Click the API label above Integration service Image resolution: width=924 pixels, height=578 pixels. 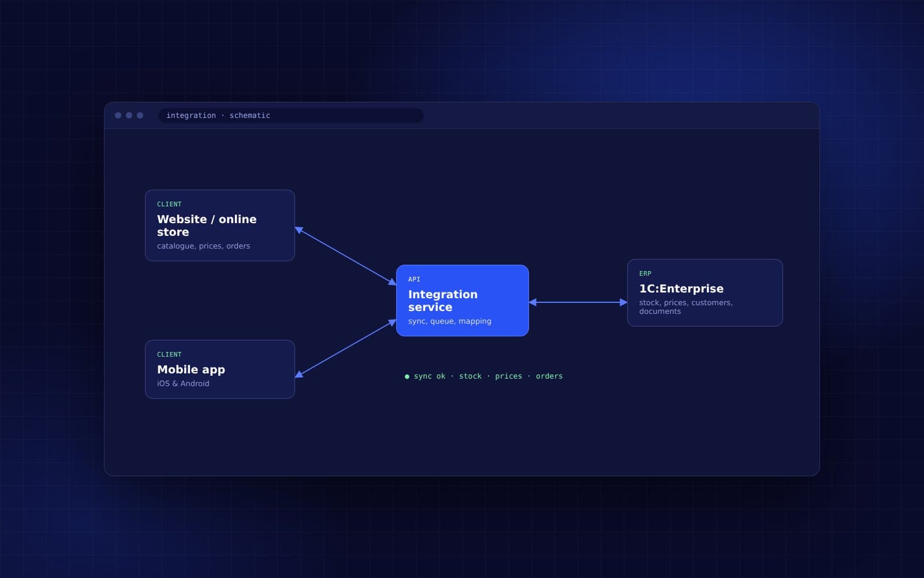pyautogui.click(x=414, y=279)
